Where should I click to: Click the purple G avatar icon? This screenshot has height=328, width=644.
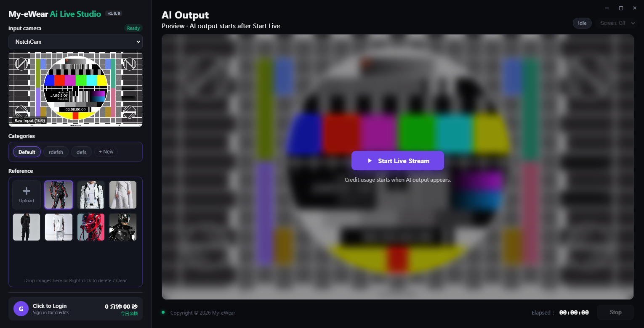coord(21,309)
